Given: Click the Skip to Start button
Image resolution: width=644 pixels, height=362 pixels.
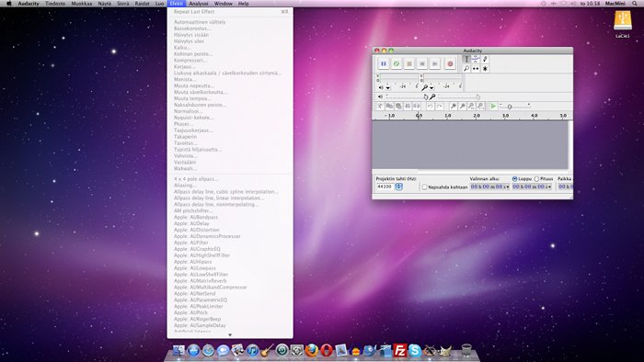Looking at the screenshot, I should (421, 63).
